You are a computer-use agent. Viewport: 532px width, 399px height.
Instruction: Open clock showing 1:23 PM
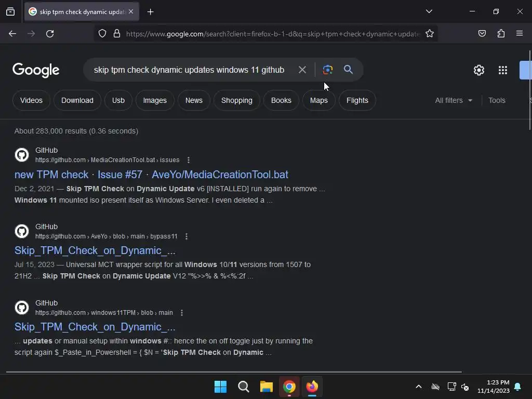pyautogui.click(x=494, y=387)
